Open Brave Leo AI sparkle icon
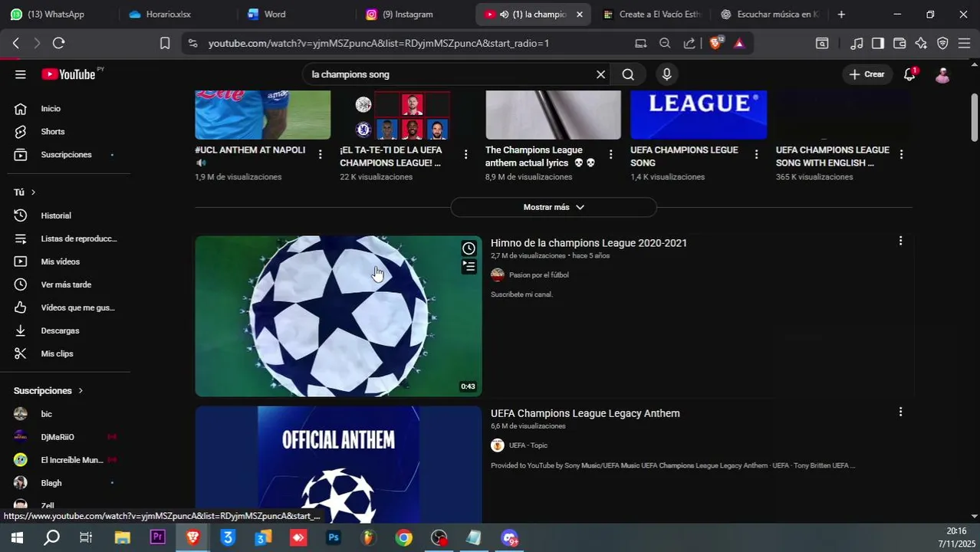This screenshot has height=552, width=980. [921, 44]
